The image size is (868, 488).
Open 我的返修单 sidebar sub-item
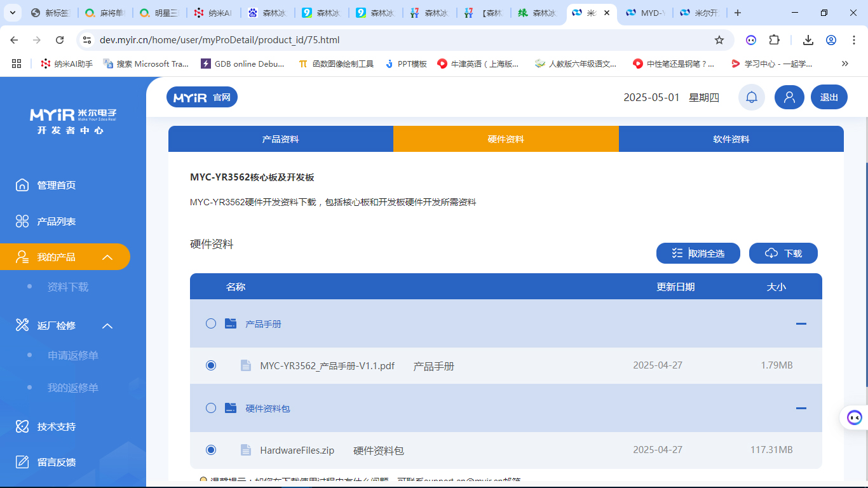[x=73, y=388]
